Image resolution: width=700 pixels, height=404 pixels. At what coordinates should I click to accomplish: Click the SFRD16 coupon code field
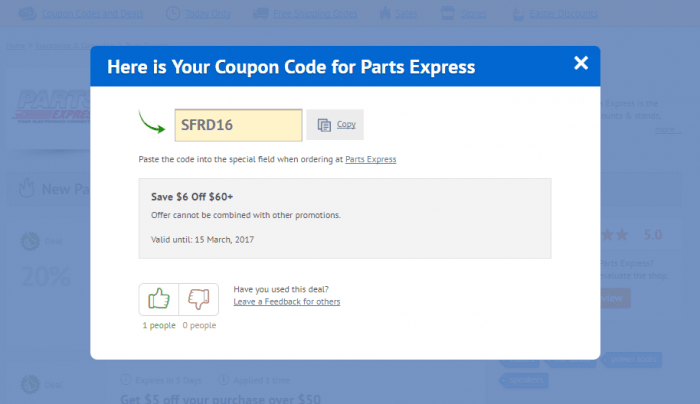tap(238, 125)
